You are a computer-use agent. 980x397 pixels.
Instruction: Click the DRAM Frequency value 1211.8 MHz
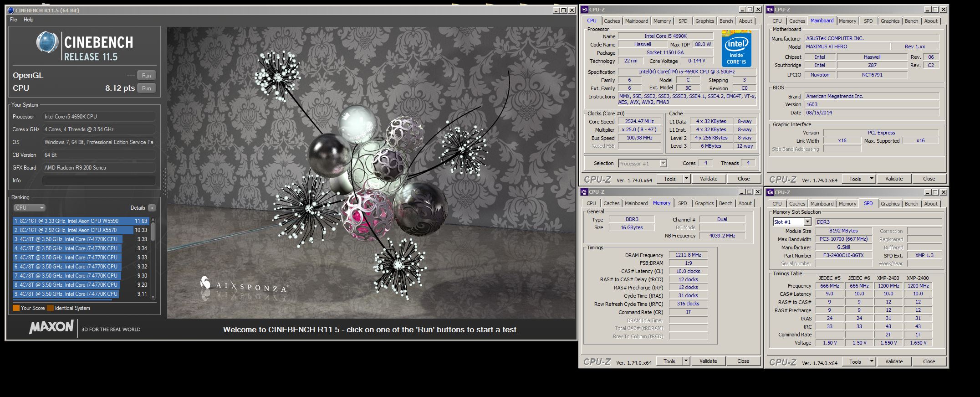688,255
